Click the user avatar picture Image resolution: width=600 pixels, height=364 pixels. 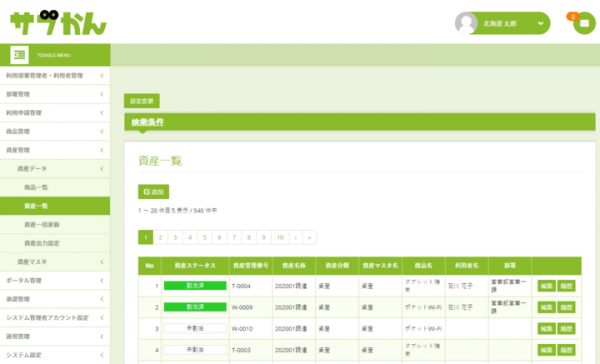(466, 23)
